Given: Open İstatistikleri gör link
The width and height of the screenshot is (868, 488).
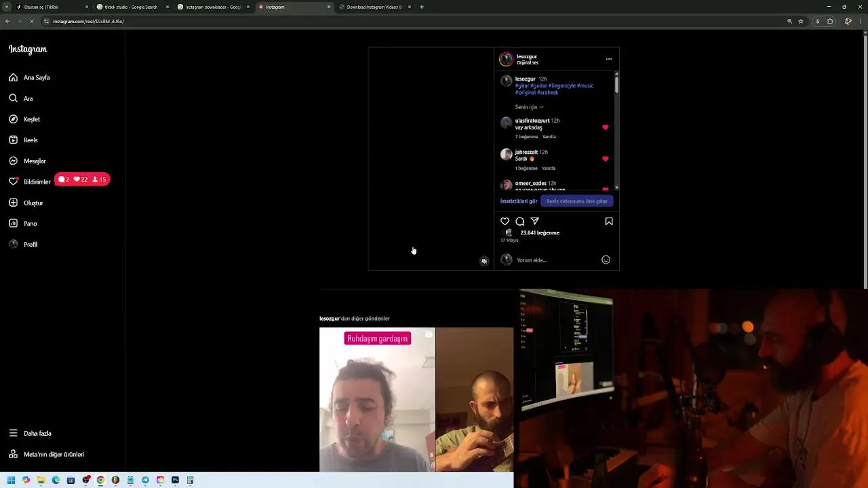Looking at the screenshot, I should click(519, 201).
